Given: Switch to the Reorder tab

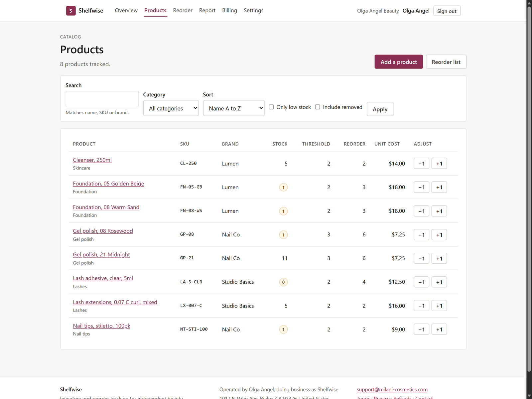Looking at the screenshot, I should click(183, 10).
